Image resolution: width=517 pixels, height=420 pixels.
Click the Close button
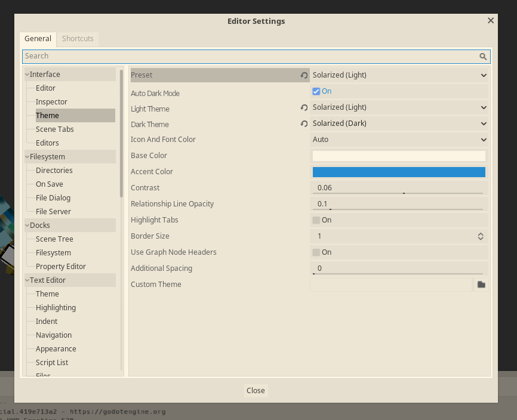pos(256,391)
